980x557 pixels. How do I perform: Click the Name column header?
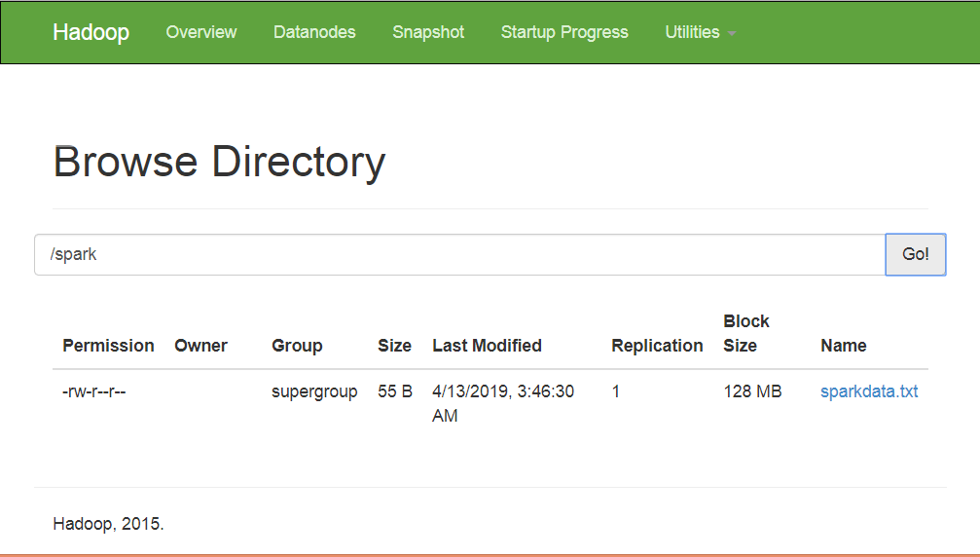[843, 346]
